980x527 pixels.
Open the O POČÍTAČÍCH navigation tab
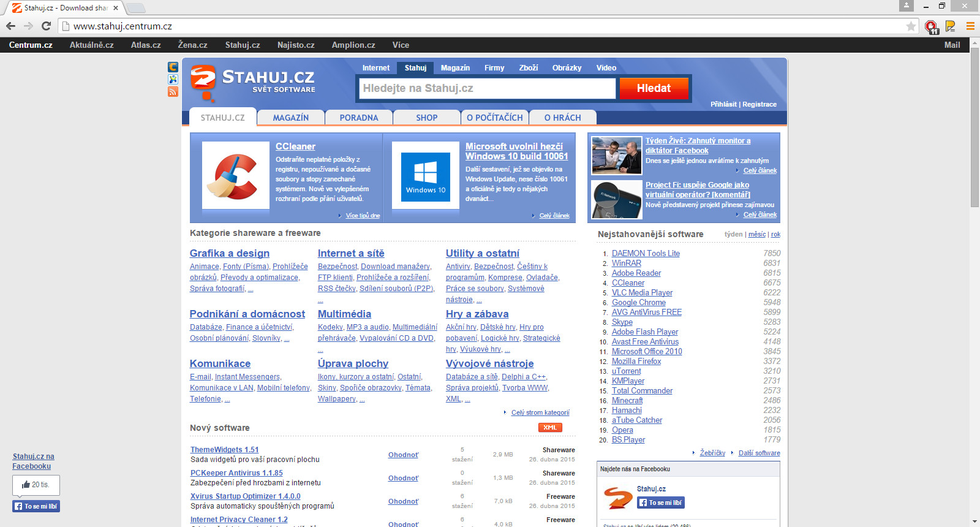(x=495, y=118)
